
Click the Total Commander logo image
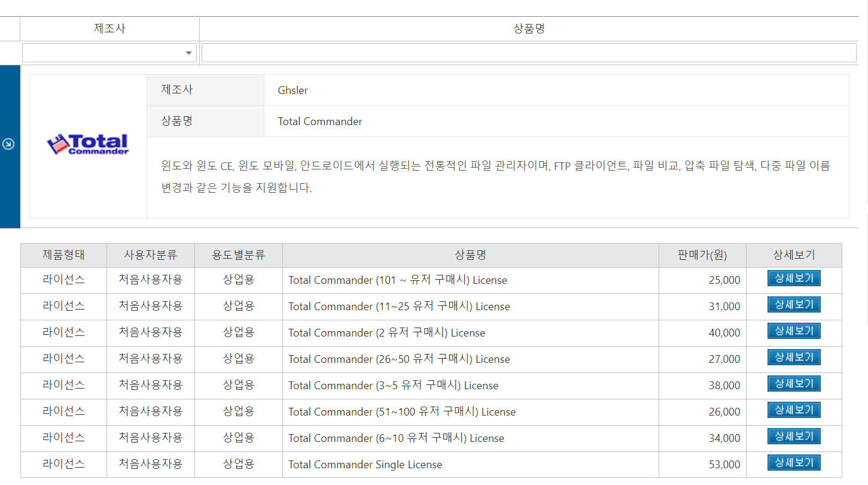coord(88,144)
